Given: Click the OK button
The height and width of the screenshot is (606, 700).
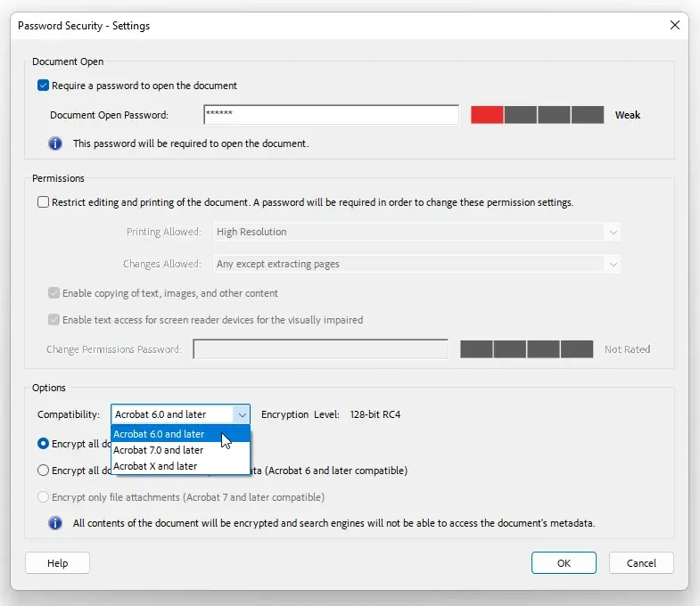Looking at the screenshot, I should pyautogui.click(x=564, y=563).
